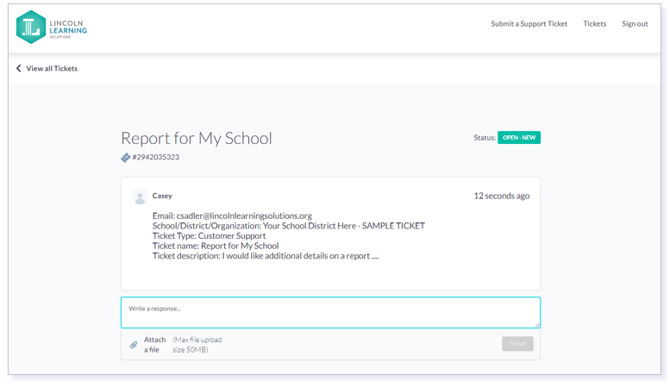Click the ticket number #2942035323

point(156,157)
